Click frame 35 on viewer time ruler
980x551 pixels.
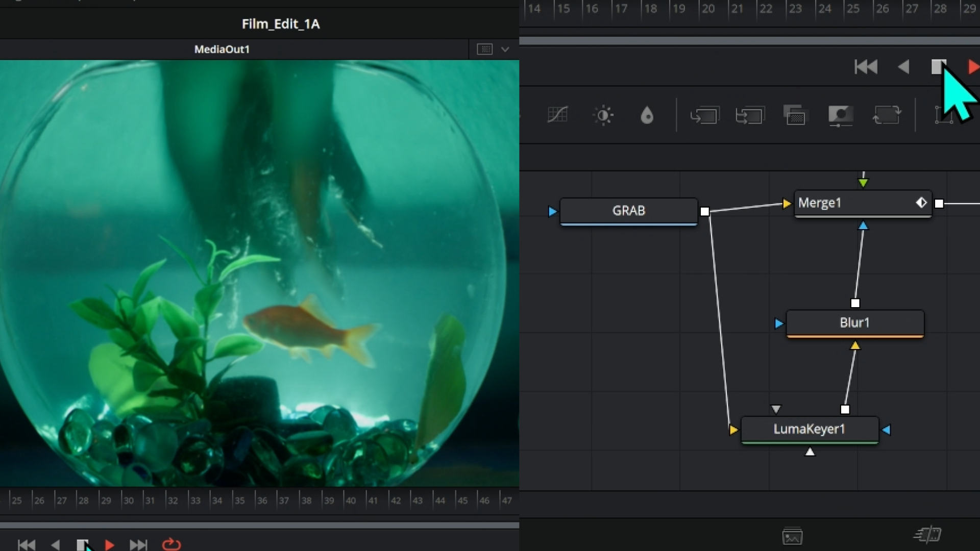239,500
